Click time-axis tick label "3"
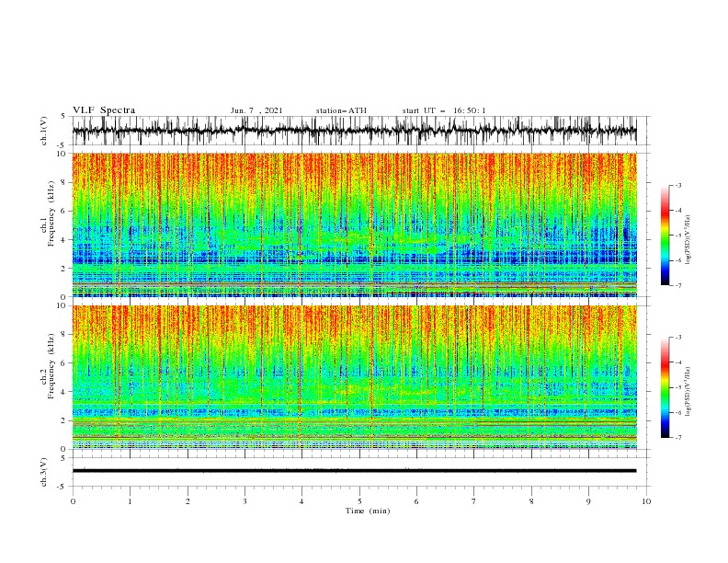The image size is (728, 563). pos(245,501)
